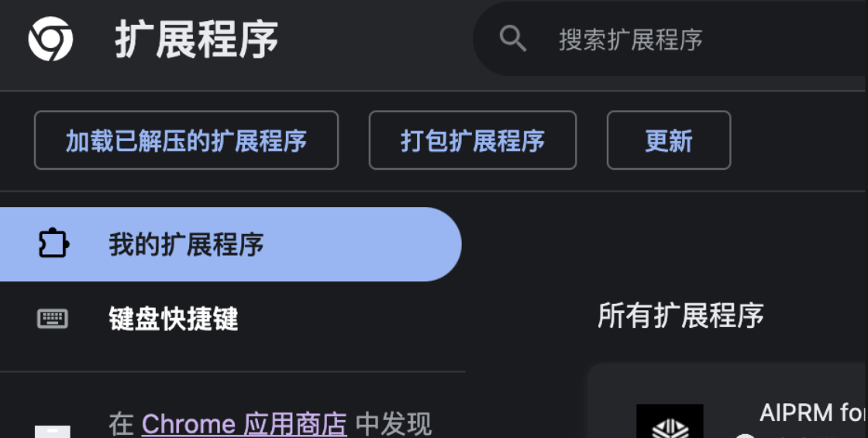The image size is (868, 438).
Task: Click the Chrome logo in the header
Action: pos(50,39)
